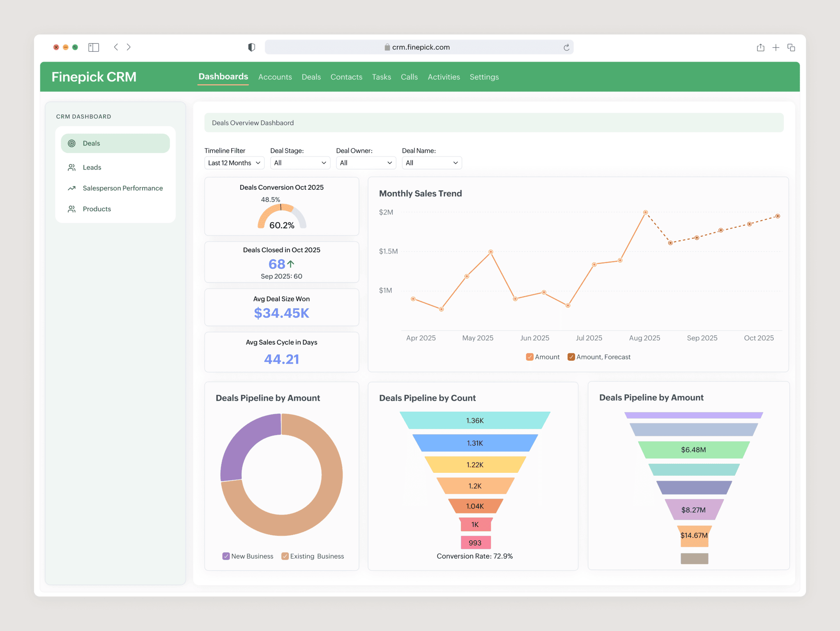Open the Deal Owner dropdown
The width and height of the screenshot is (840, 631).
[x=366, y=163]
